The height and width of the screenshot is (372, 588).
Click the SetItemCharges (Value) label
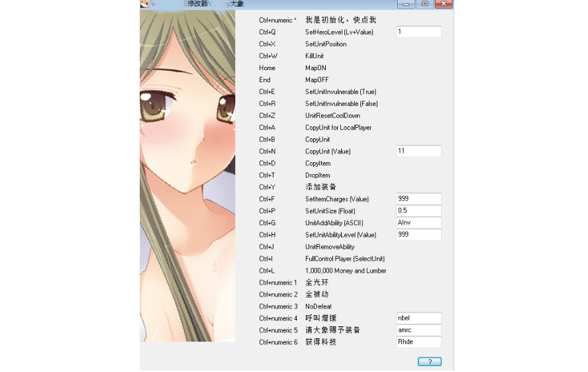tap(337, 199)
